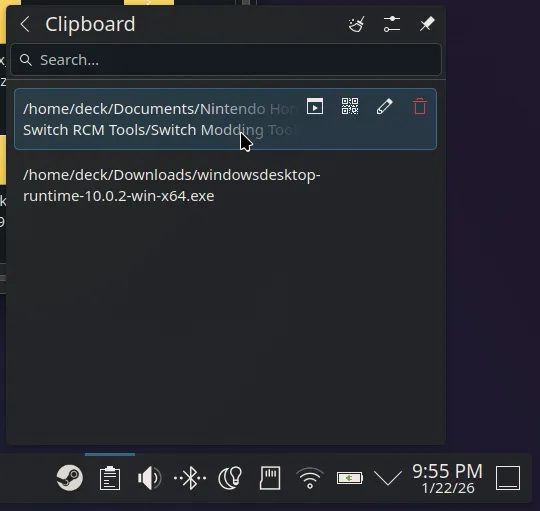Open Wi-Fi networks tray icon

point(310,478)
